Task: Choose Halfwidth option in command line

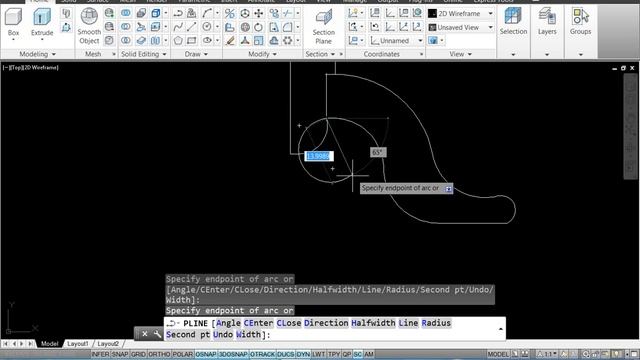Action: pos(373,323)
